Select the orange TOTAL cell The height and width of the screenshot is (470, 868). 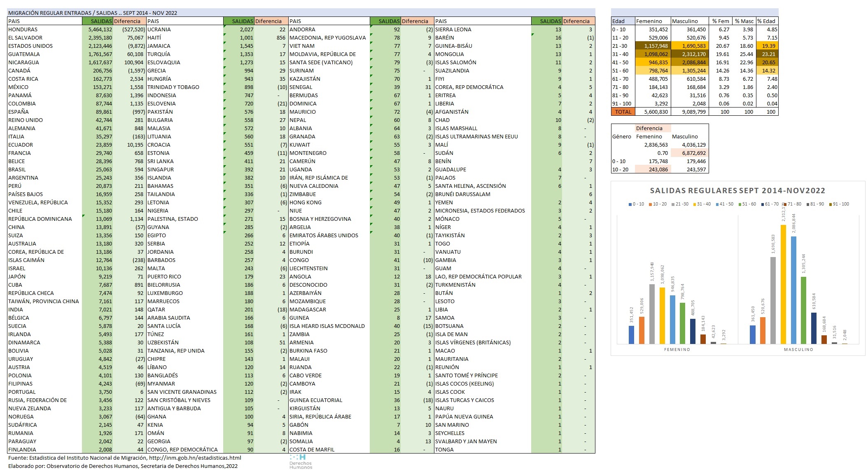(x=623, y=112)
